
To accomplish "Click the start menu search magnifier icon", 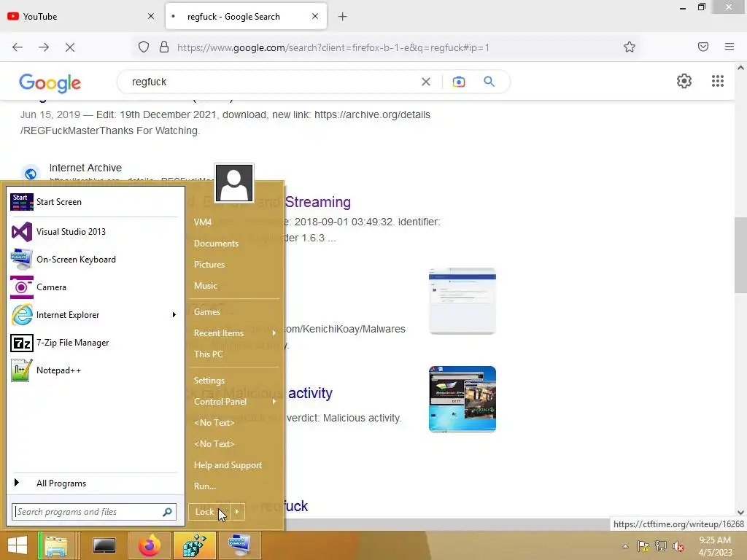I will (x=167, y=512).
